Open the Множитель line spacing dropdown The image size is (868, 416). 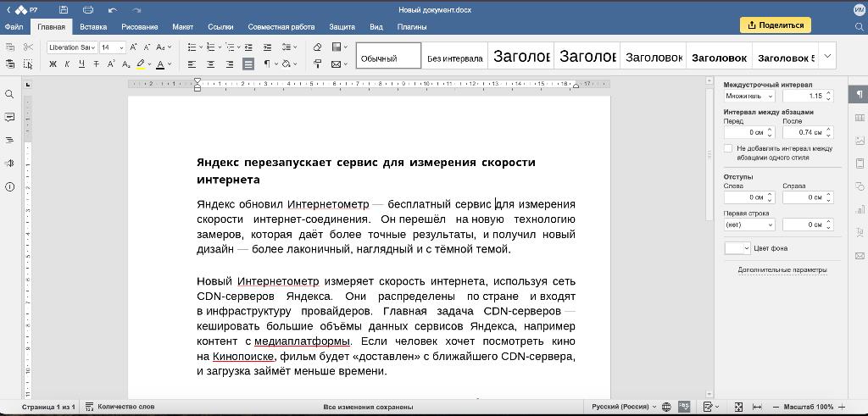[749, 97]
